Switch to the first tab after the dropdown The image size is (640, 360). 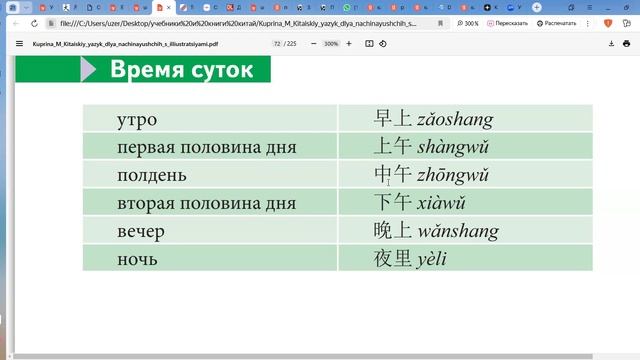46,7
